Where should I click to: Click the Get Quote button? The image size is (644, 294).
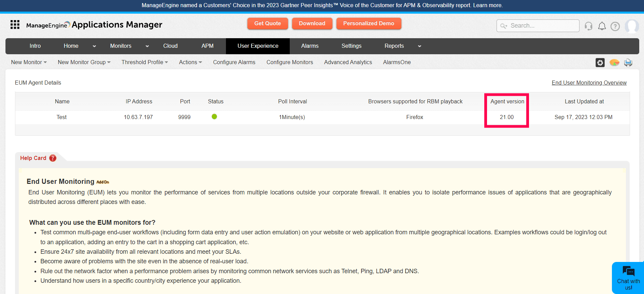[268, 24]
